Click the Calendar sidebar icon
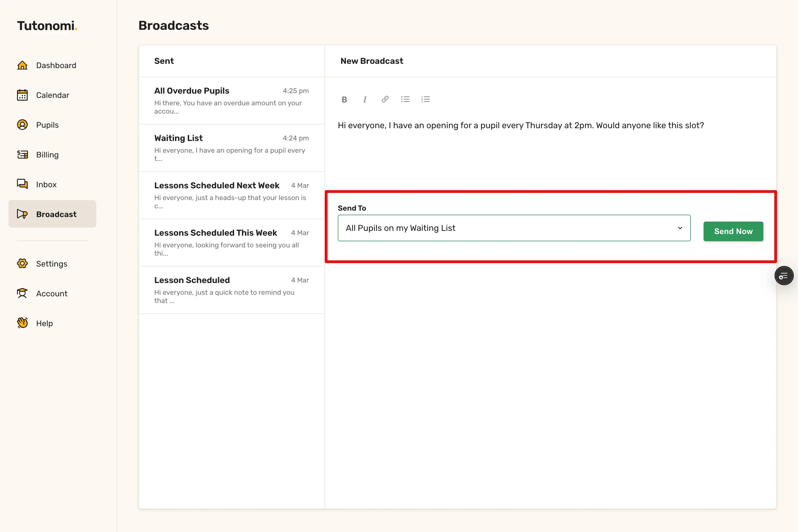The image size is (798, 532). 22,95
